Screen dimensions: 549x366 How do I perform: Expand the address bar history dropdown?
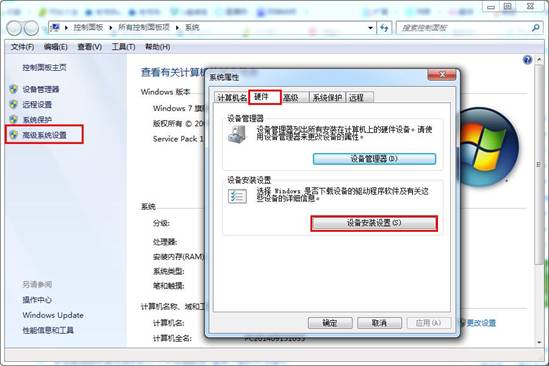[370, 28]
